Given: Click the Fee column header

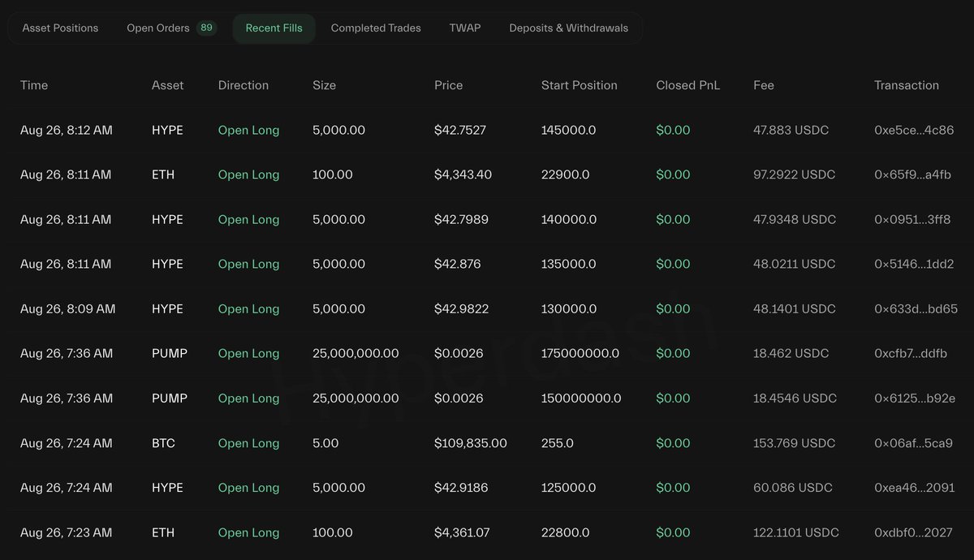Looking at the screenshot, I should point(763,85).
